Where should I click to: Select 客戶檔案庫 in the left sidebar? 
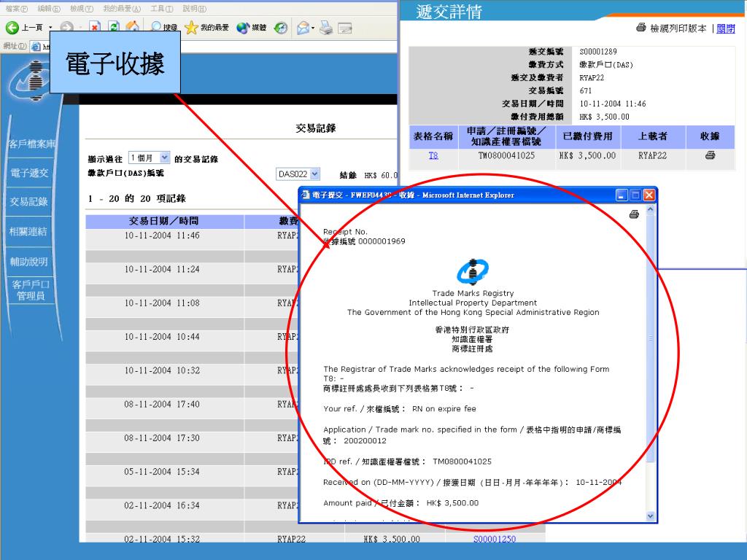click(31, 144)
